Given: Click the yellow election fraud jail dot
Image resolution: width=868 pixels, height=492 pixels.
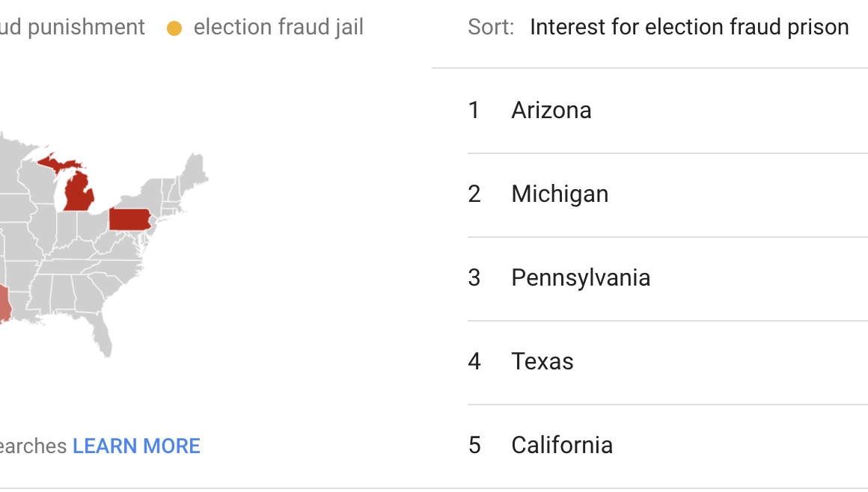Looking at the screenshot, I should click(174, 29).
